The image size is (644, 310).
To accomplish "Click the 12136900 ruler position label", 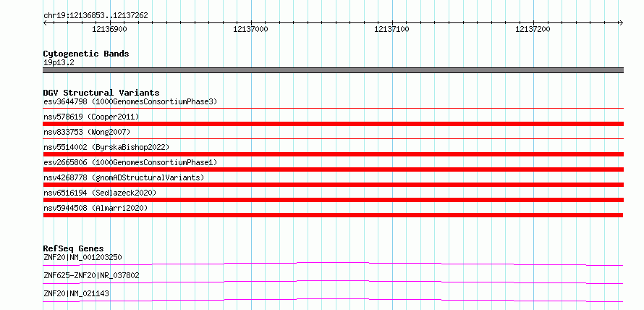I will click(109, 29).
